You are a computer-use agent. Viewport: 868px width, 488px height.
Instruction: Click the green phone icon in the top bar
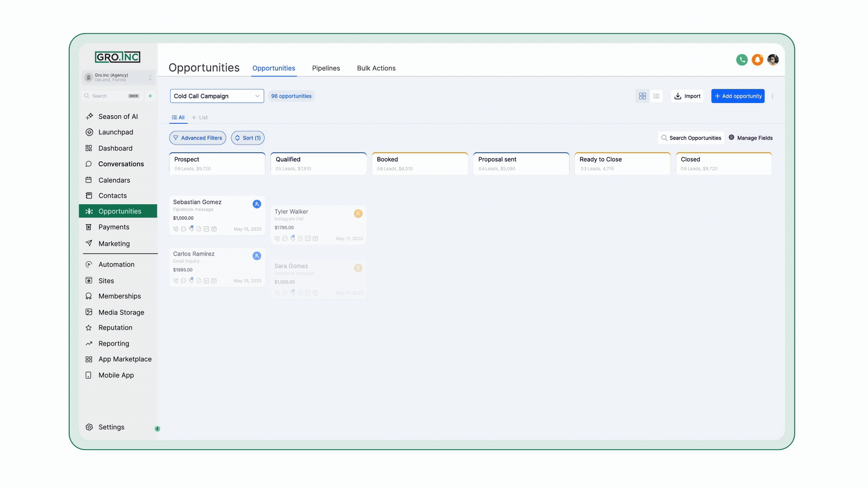742,59
